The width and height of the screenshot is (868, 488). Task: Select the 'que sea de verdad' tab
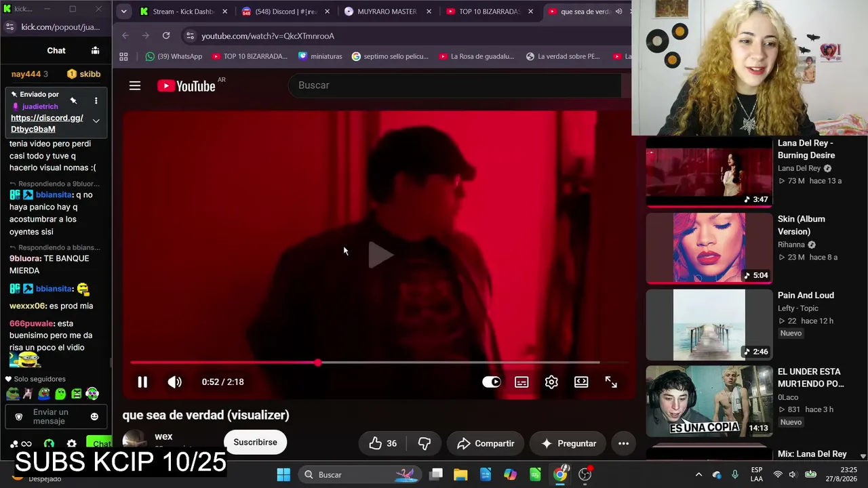[x=584, y=12]
